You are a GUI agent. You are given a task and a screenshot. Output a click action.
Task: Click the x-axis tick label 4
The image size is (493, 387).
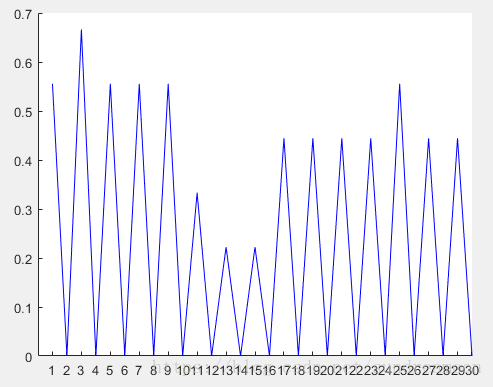95,370
